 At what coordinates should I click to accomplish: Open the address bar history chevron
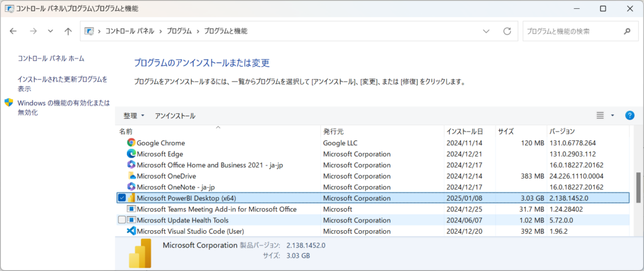coord(486,31)
